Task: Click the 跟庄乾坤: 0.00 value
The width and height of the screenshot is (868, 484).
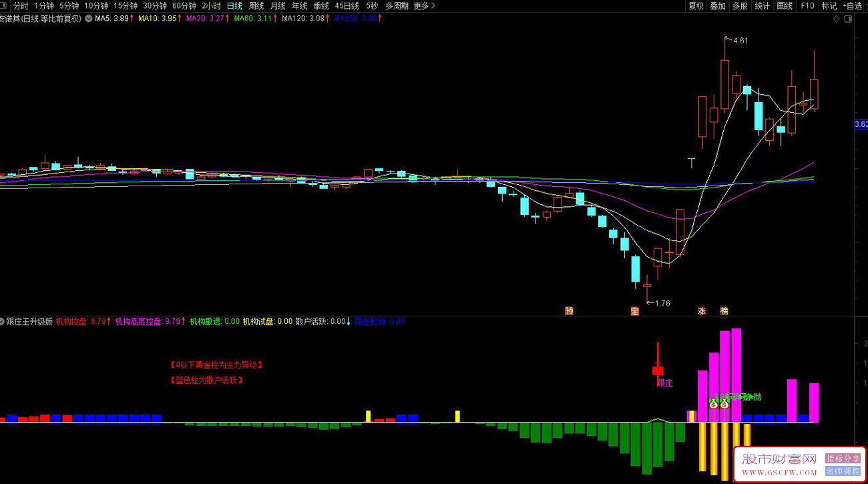Action: tap(379, 321)
